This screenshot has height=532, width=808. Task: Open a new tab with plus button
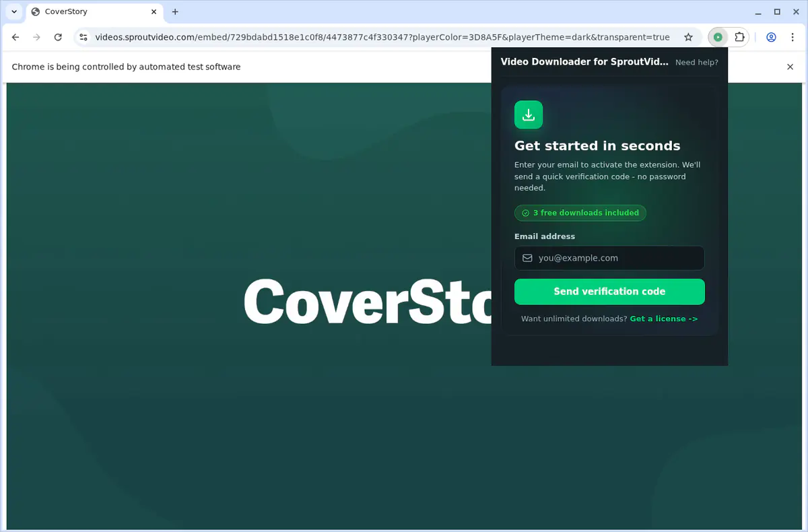[175, 11]
